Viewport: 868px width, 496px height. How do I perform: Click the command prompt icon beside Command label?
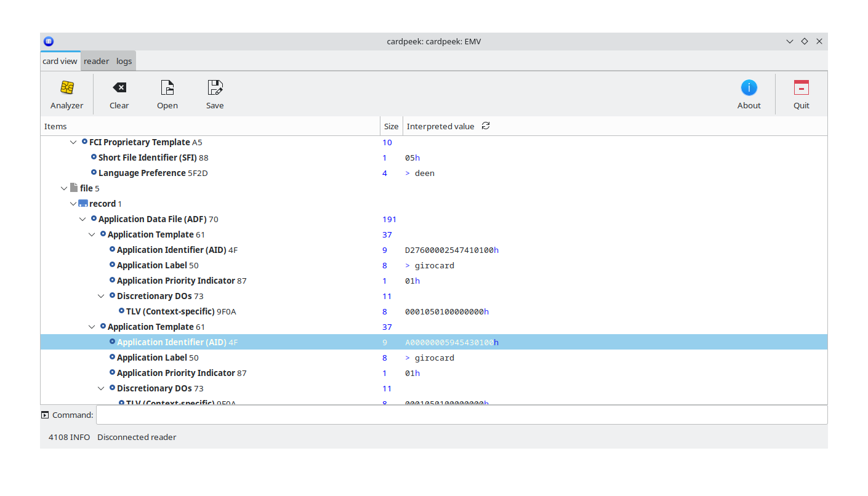click(x=45, y=415)
